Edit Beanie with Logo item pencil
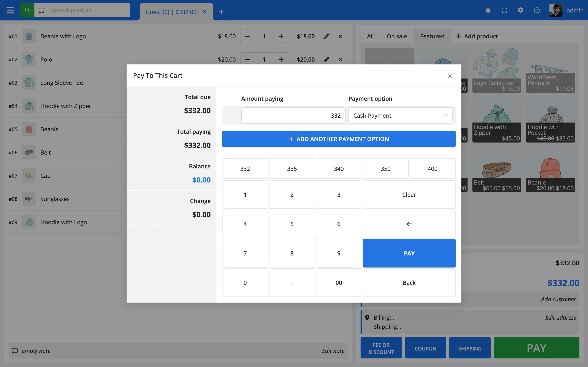The height and width of the screenshot is (367, 588). click(326, 36)
